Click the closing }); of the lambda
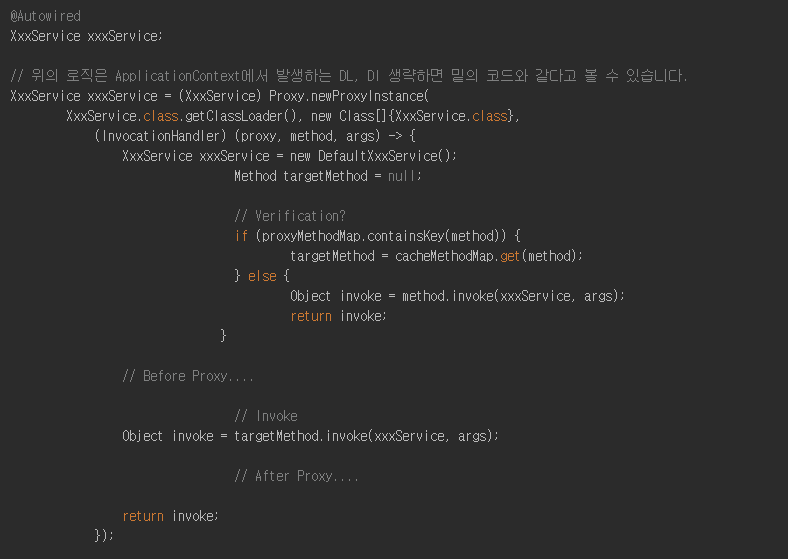The height and width of the screenshot is (559, 788). pyautogui.click(x=104, y=535)
